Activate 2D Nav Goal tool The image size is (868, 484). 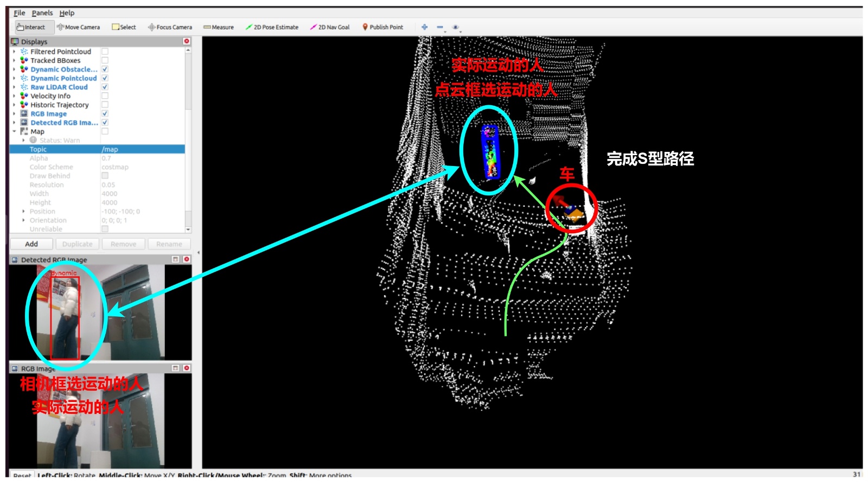pos(330,27)
